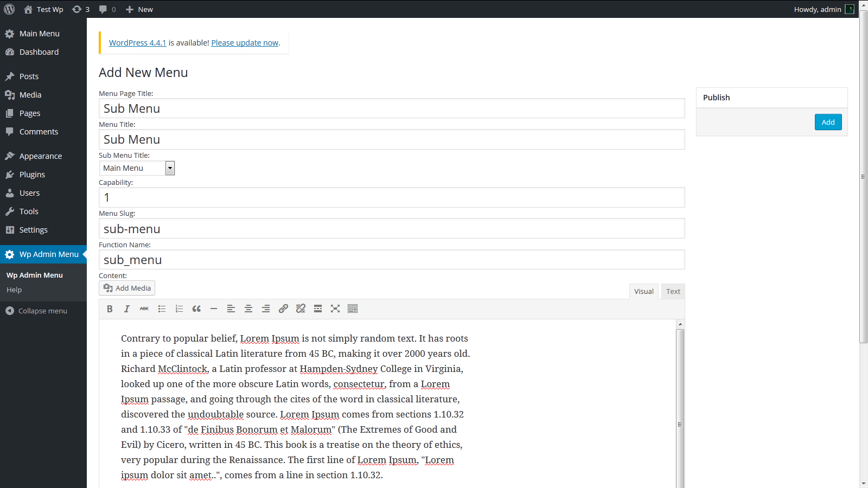Apply blockquote formatting
This screenshot has height=488, width=868.
coord(196,309)
